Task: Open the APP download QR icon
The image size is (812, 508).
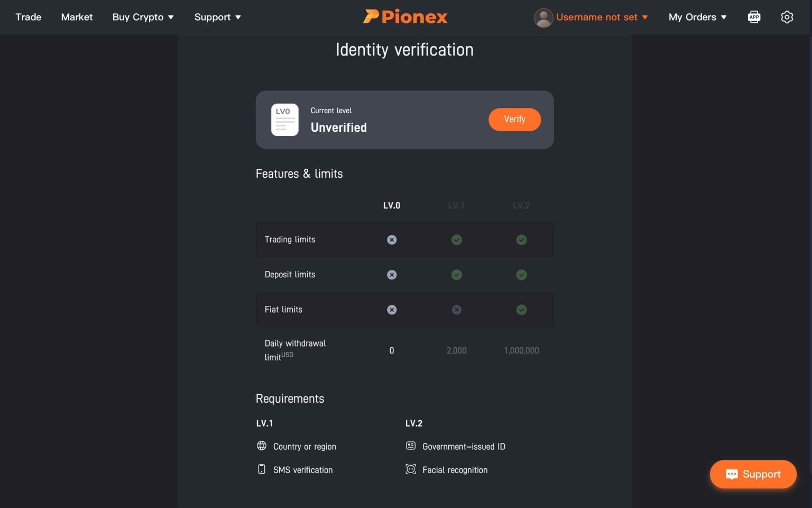Action: click(x=754, y=16)
